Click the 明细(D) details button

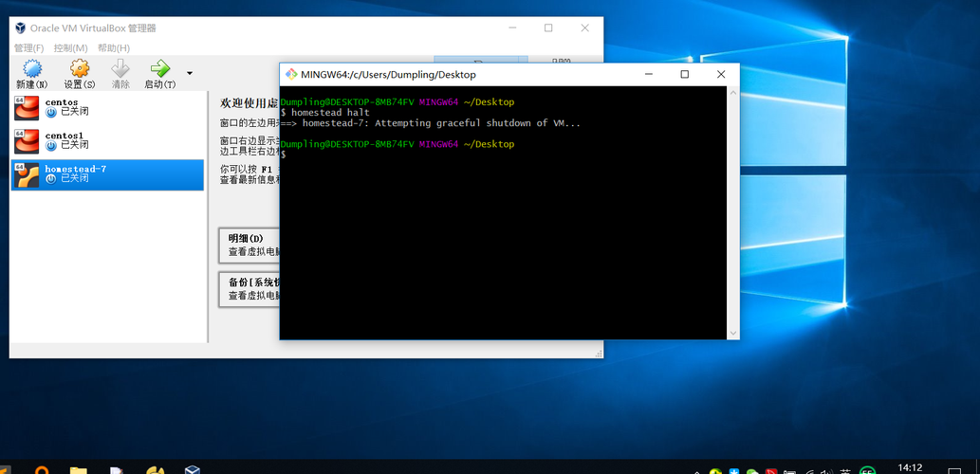click(x=249, y=246)
